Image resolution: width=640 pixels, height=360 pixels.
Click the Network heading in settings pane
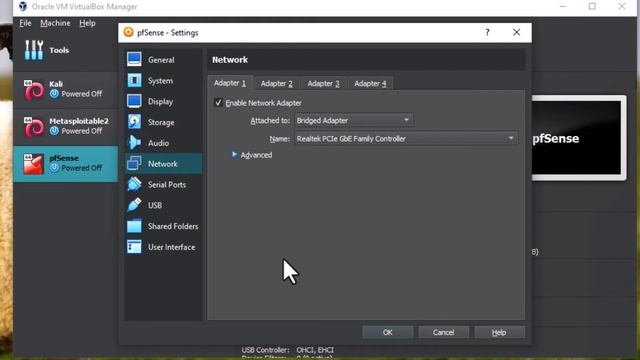coord(230,60)
